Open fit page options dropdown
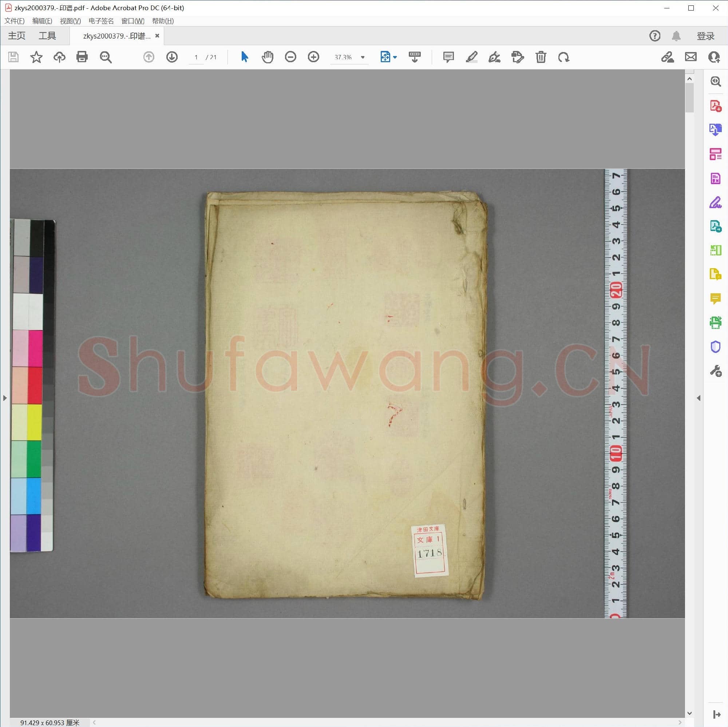Viewport: 728px width, 727px height. (395, 57)
